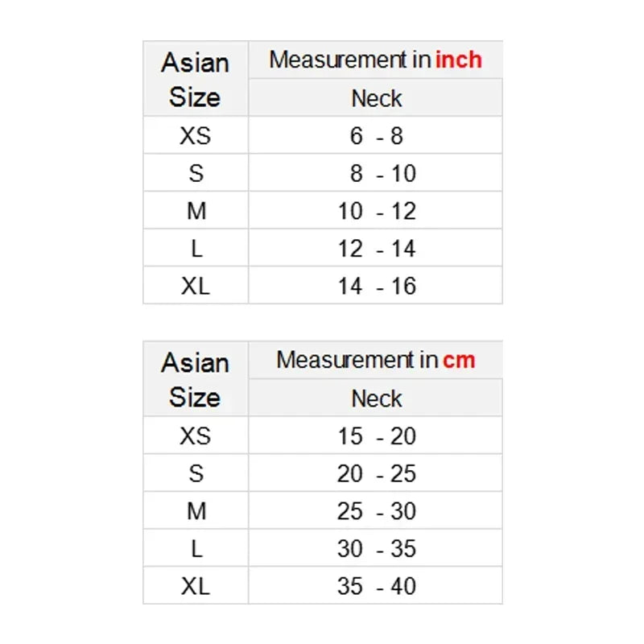The image size is (644, 644).
Task: Select the XL row label in inch table
Action: tap(196, 286)
